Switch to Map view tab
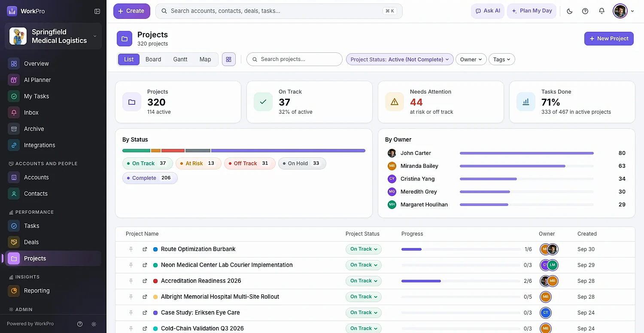Image resolution: width=644 pixels, height=333 pixels. click(205, 59)
